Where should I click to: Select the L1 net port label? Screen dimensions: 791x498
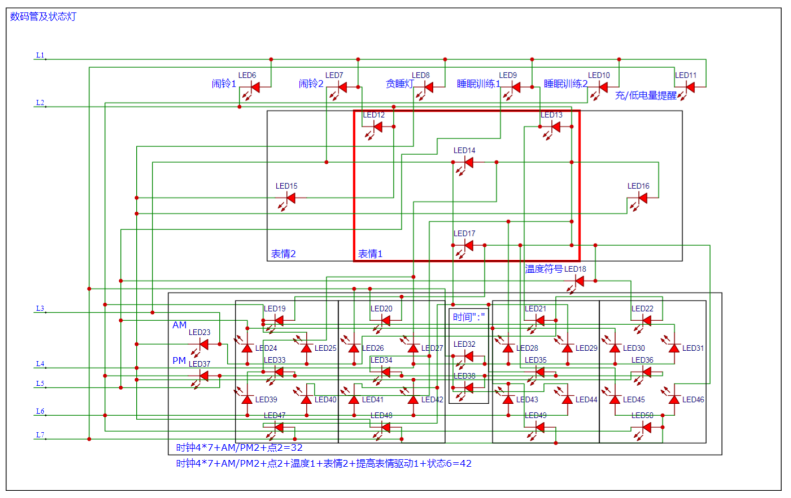[x=40, y=55]
